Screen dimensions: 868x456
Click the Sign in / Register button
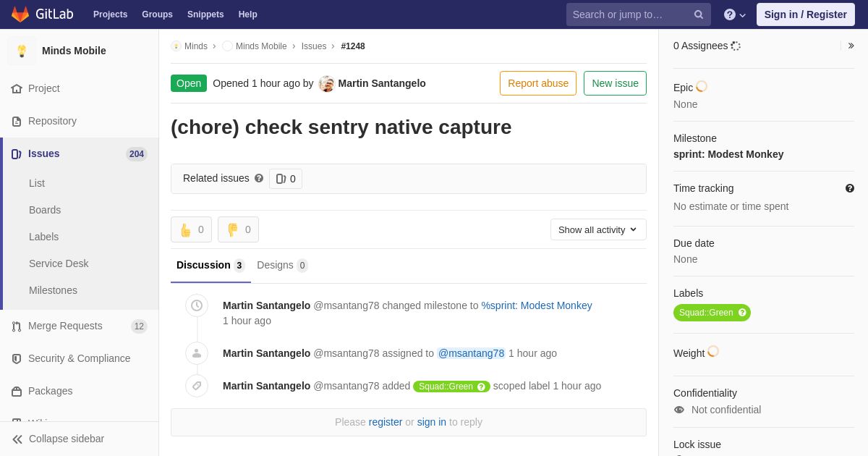[x=805, y=14]
